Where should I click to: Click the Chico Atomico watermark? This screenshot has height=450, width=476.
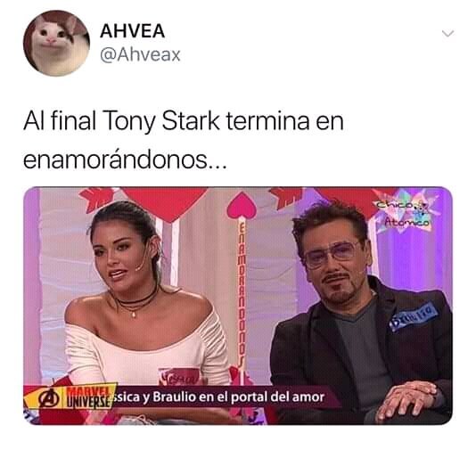click(x=404, y=214)
